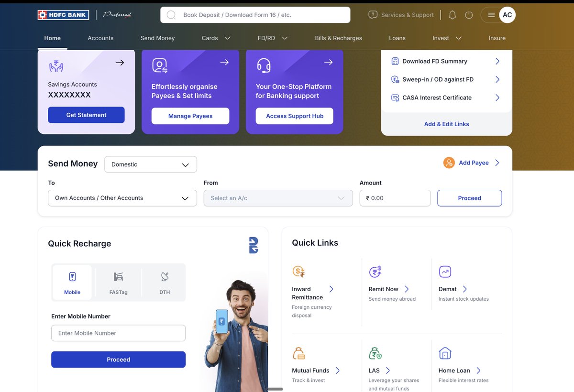Image resolution: width=574 pixels, height=392 pixels.
Task: Click the Sweep-in / OD against FD icon
Action: pyautogui.click(x=395, y=79)
